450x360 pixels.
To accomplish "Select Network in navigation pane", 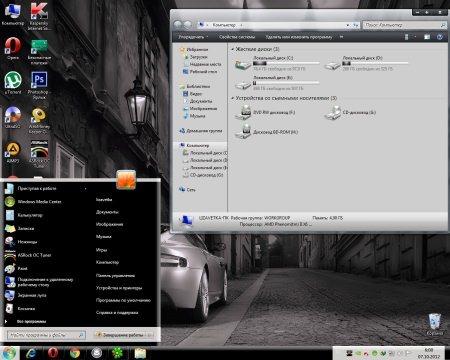I will 187,190.
